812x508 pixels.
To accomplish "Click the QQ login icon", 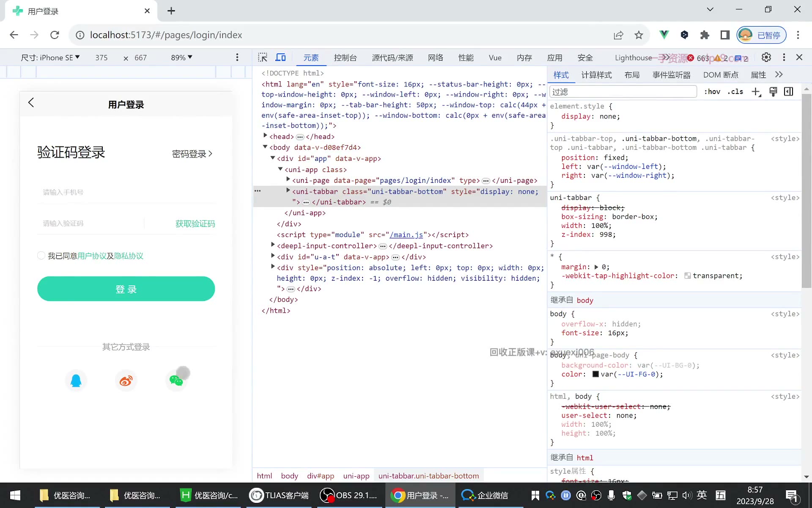I will (76, 380).
